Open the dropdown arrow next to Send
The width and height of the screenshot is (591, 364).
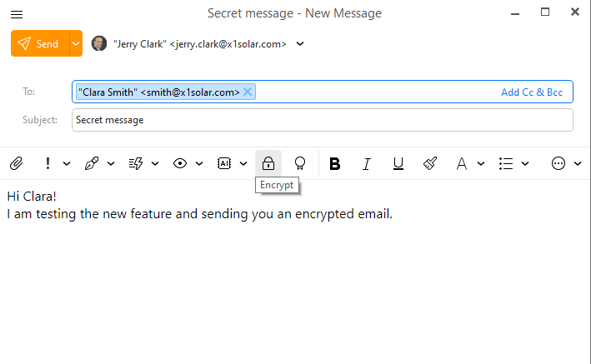pos(76,44)
